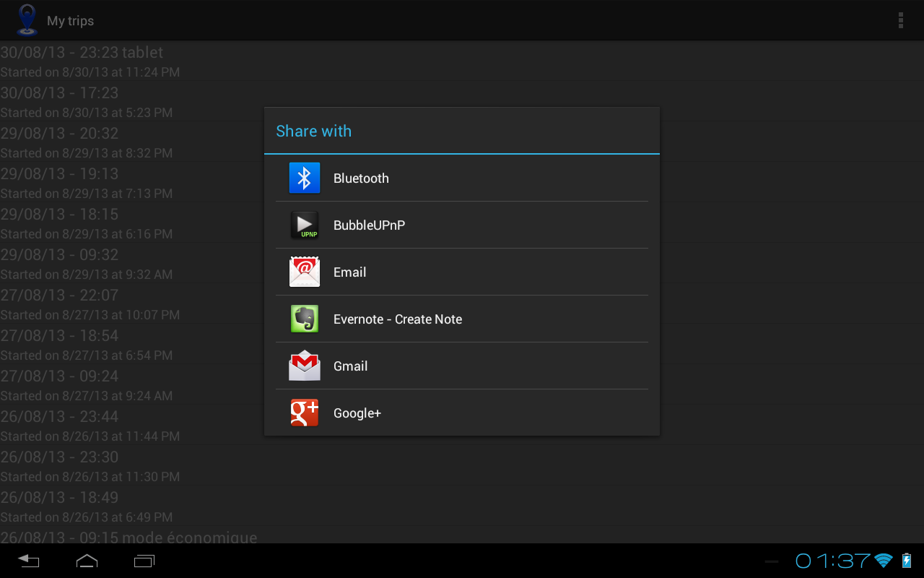Share via Gmail
The width and height of the screenshot is (924, 578).
point(462,366)
